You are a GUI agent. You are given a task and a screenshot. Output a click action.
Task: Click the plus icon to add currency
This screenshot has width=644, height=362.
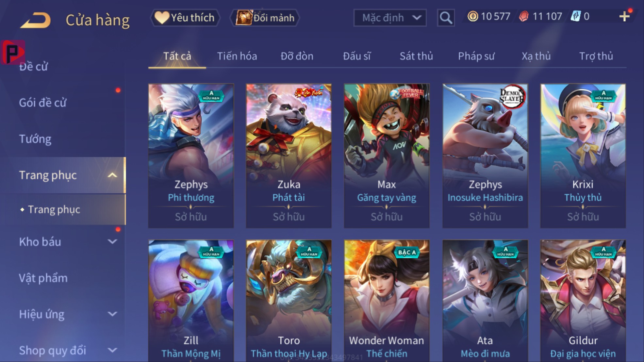click(x=624, y=16)
